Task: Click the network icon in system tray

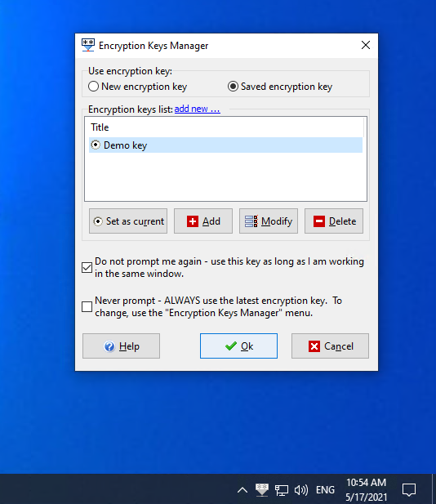Action: pos(282,490)
